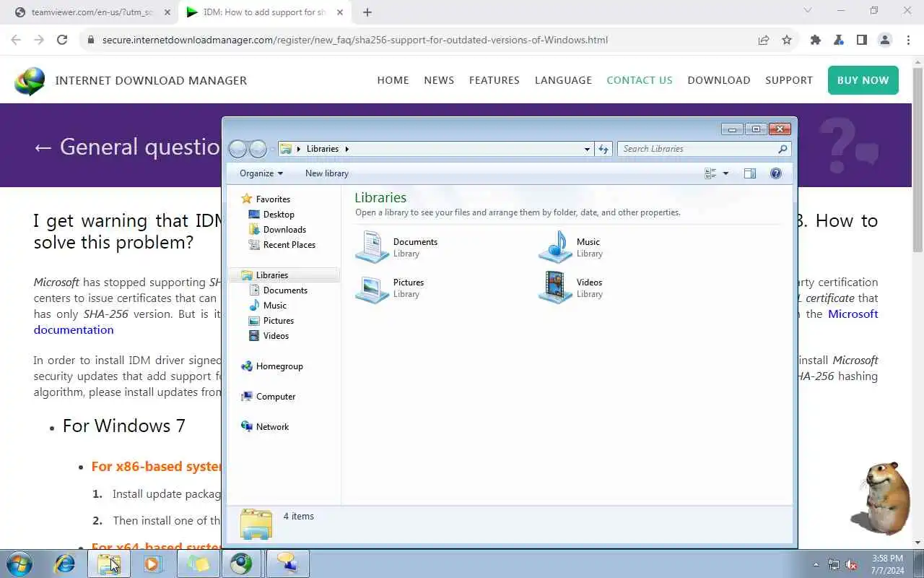Select Documents in the navigation tree
This screenshot has height=578, width=924.
(285, 290)
